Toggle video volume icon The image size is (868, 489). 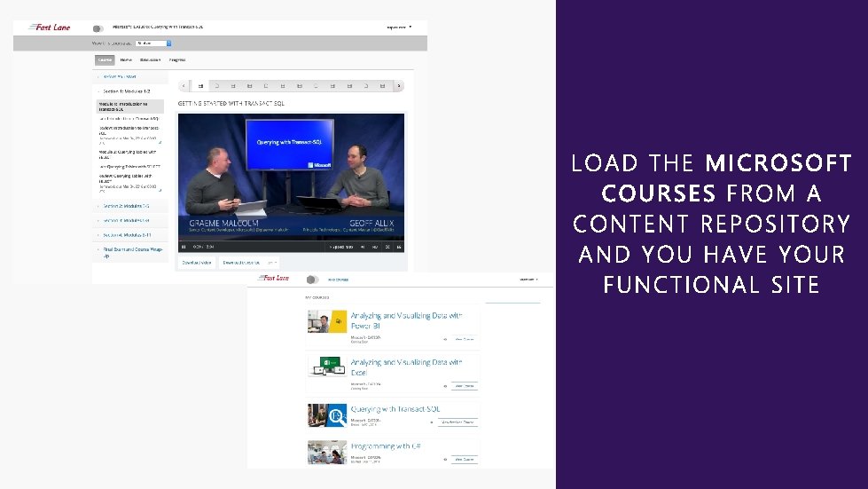click(x=363, y=247)
